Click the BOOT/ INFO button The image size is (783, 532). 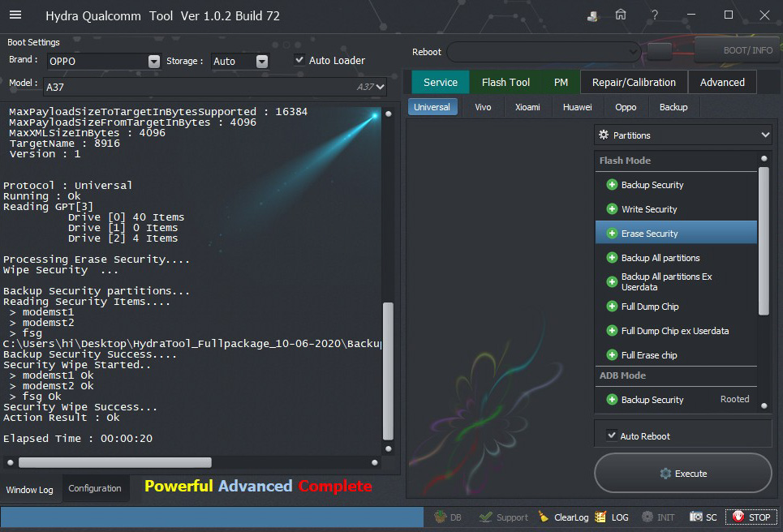point(738,50)
